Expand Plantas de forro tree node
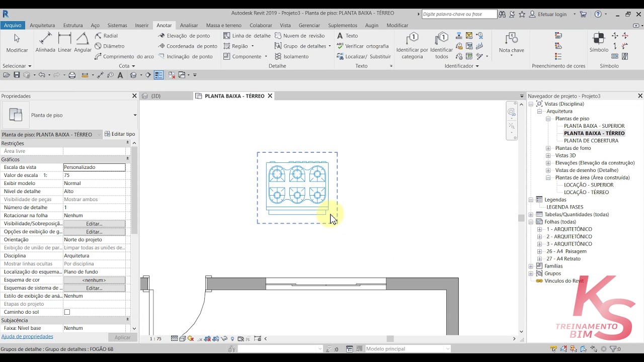The image size is (644, 362). coord(548,148)
